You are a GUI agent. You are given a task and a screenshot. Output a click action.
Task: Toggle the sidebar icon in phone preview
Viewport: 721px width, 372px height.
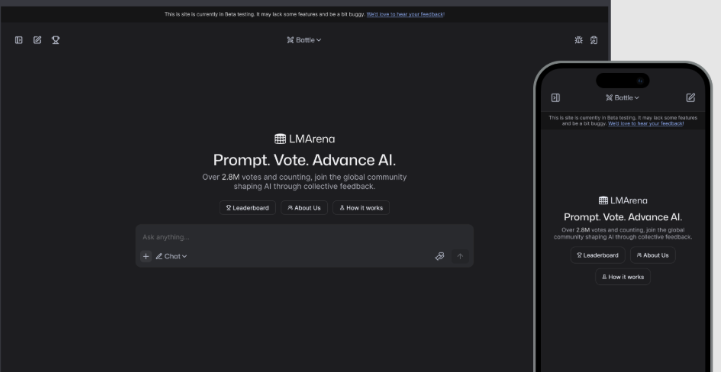555,97
